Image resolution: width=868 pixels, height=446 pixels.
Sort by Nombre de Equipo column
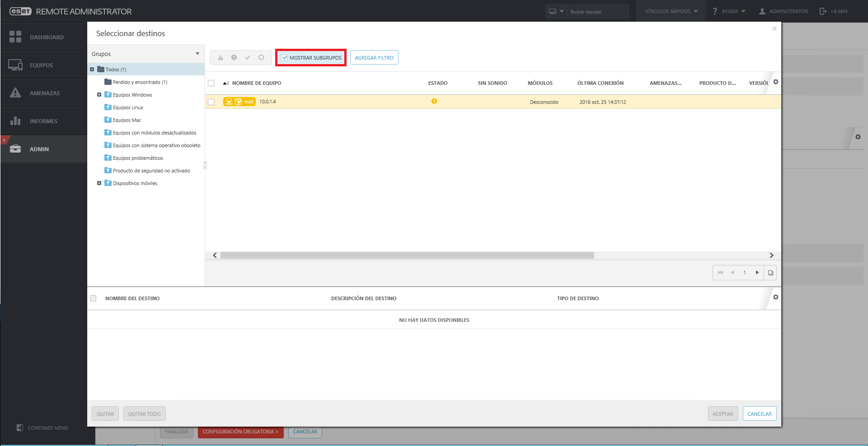(x=257, y=83)
